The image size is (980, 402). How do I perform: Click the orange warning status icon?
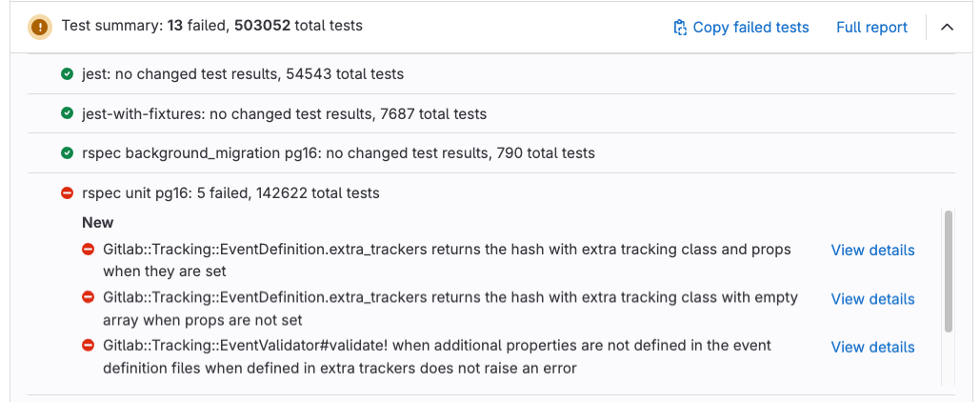tap(39, 27)
